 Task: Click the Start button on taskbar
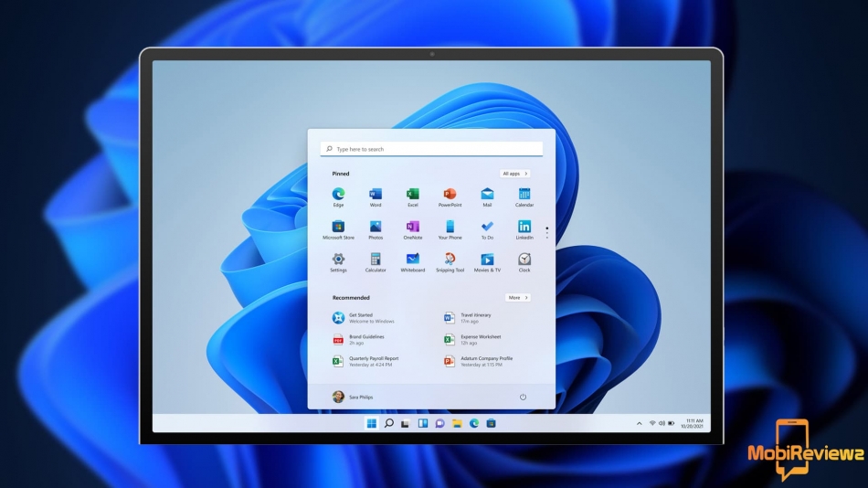coord(371,423)
